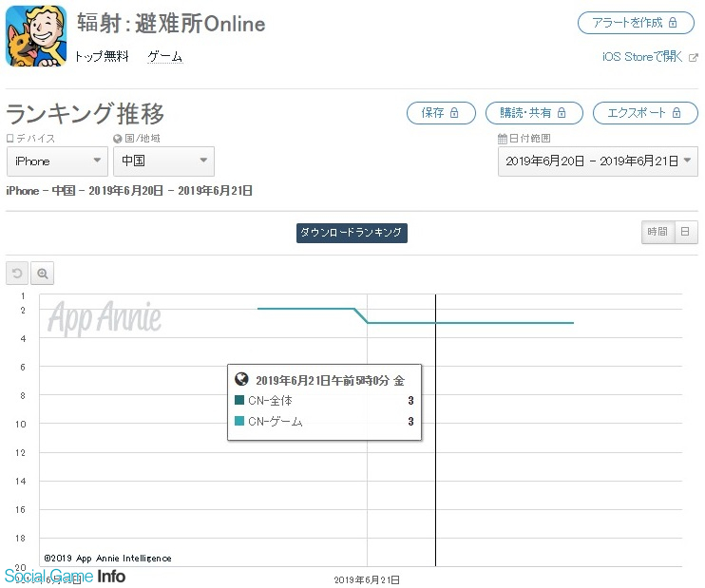
Task: Click the chart reset undo icon
Action: pyautogui.click(x=17, y=274)
